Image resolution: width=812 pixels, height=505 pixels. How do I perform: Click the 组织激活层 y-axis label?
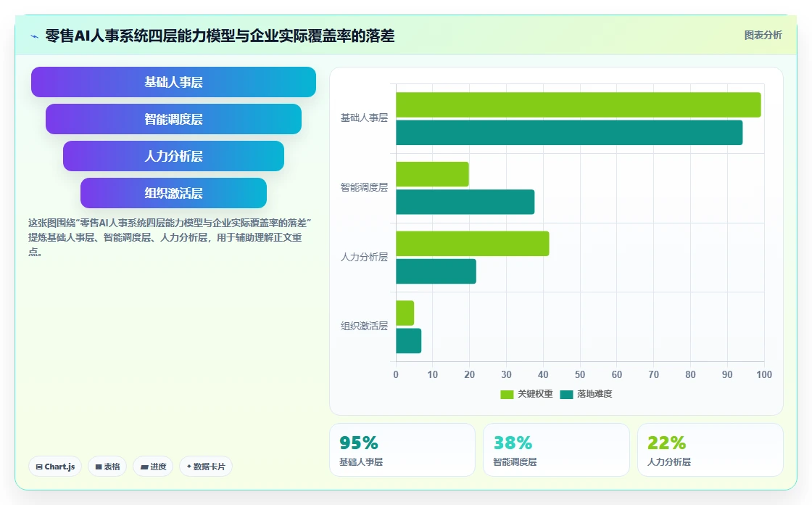click(x=364, y=326)
